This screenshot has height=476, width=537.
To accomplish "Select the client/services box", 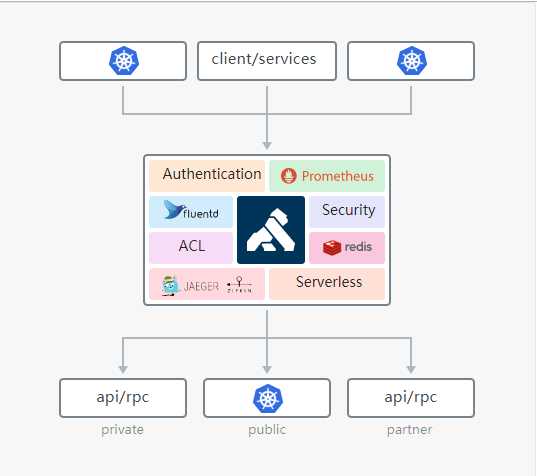I will tap(267, 61).
